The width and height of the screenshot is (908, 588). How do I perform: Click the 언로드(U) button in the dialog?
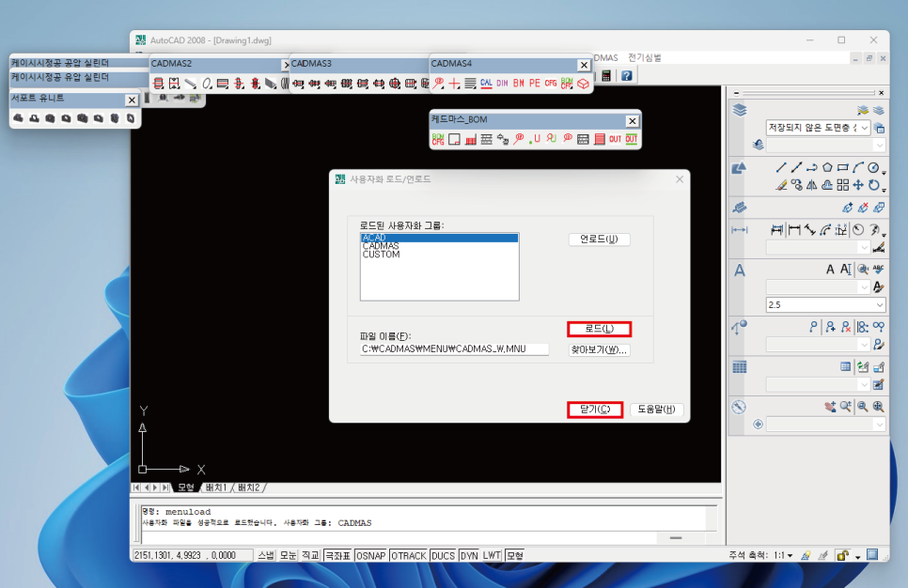pos(600,239)
